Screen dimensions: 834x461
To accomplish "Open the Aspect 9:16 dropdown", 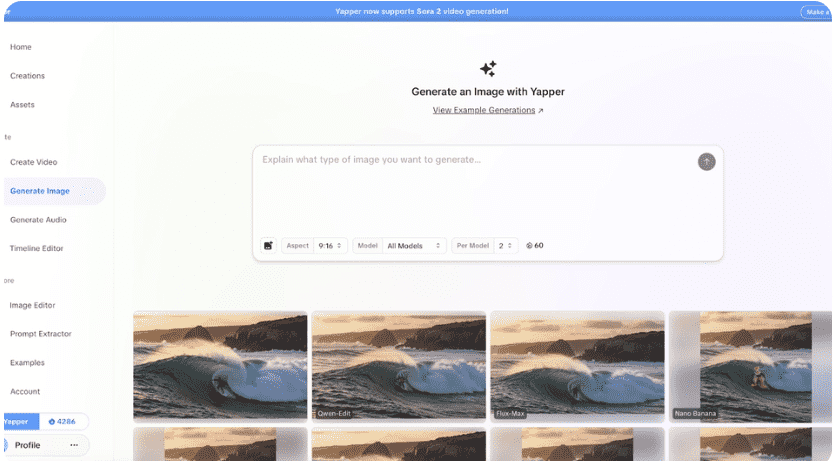I will 314,246.
